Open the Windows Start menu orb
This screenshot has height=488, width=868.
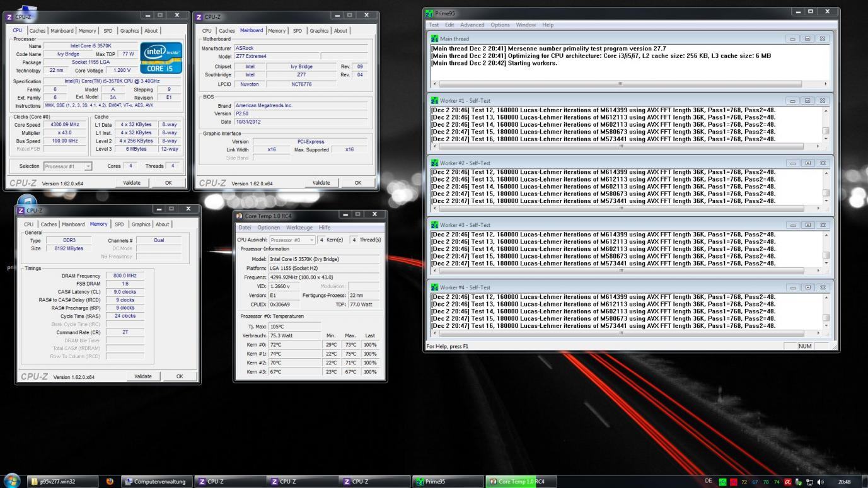pyautogui.click(x=12, y=481)
